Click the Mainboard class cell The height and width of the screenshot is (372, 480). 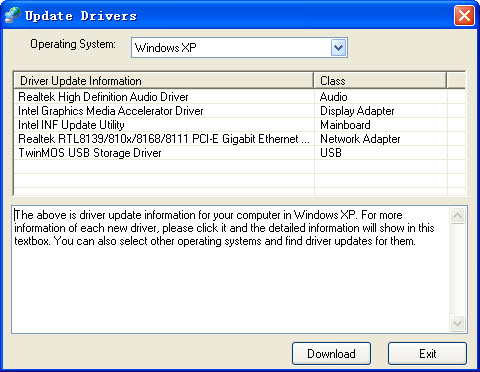point(380,125)
